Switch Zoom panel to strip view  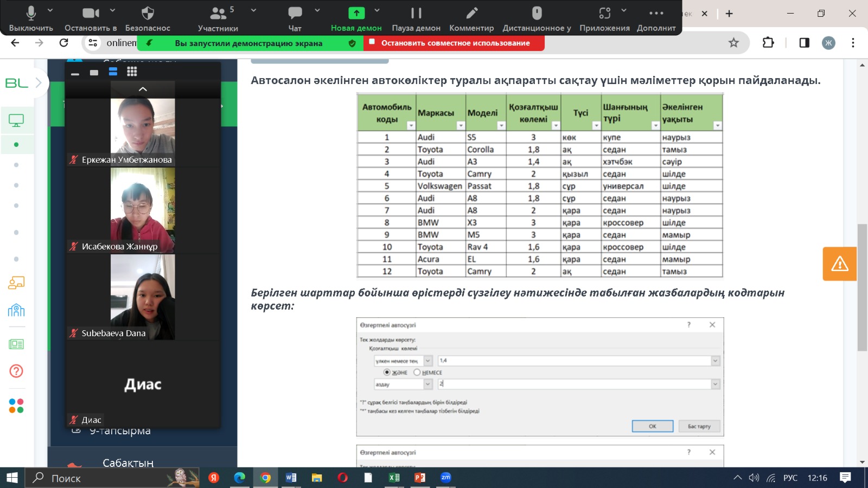[x=113, y=72]
